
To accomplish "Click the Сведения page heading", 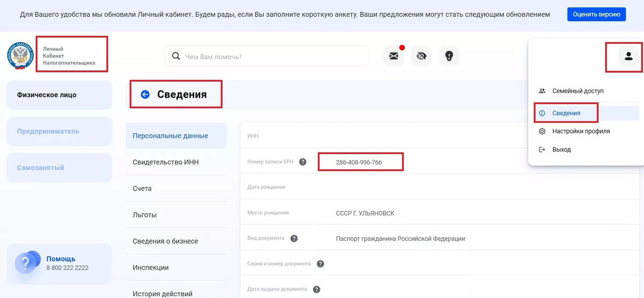I will pos(182,95).
